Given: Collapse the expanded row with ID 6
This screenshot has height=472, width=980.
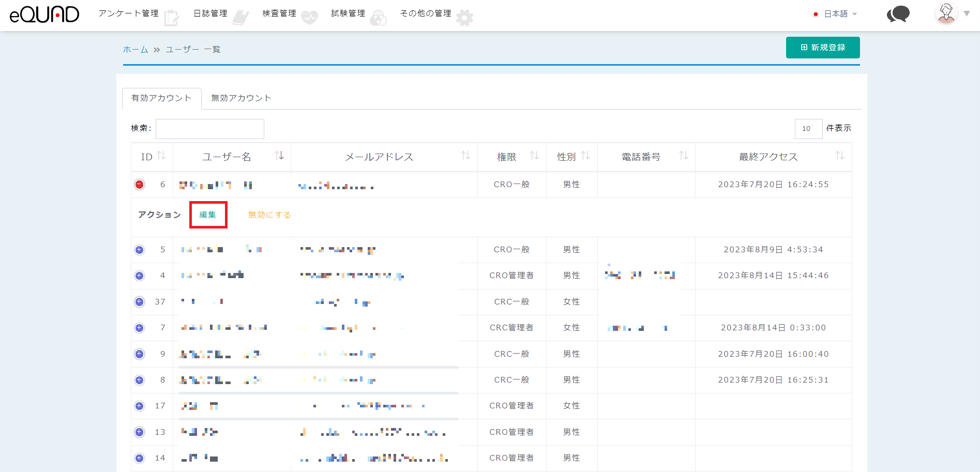Looking at the screenshot, I should click(x=139, y=185).
